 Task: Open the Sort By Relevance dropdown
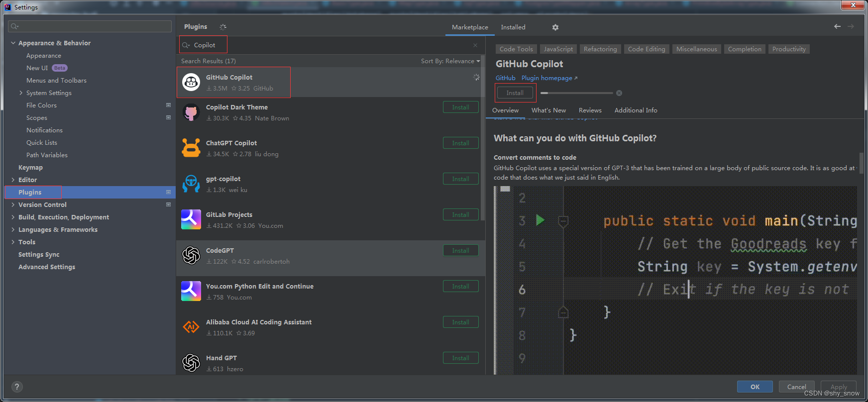click(x=450, y=61)
